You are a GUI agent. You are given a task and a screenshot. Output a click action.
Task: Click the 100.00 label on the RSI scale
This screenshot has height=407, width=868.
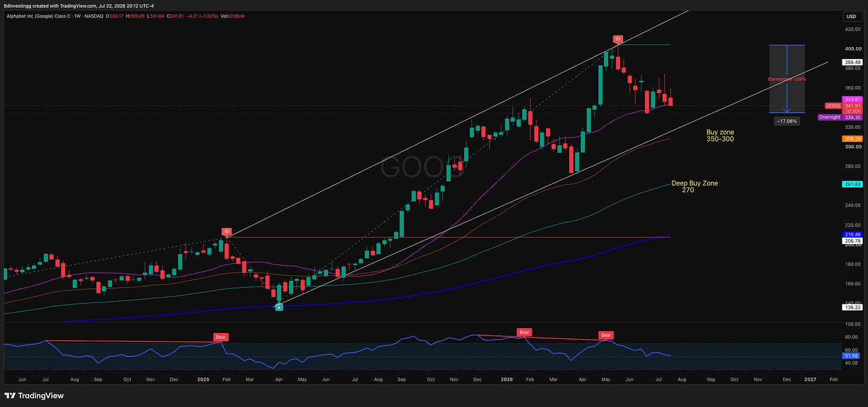pos(853,324)
